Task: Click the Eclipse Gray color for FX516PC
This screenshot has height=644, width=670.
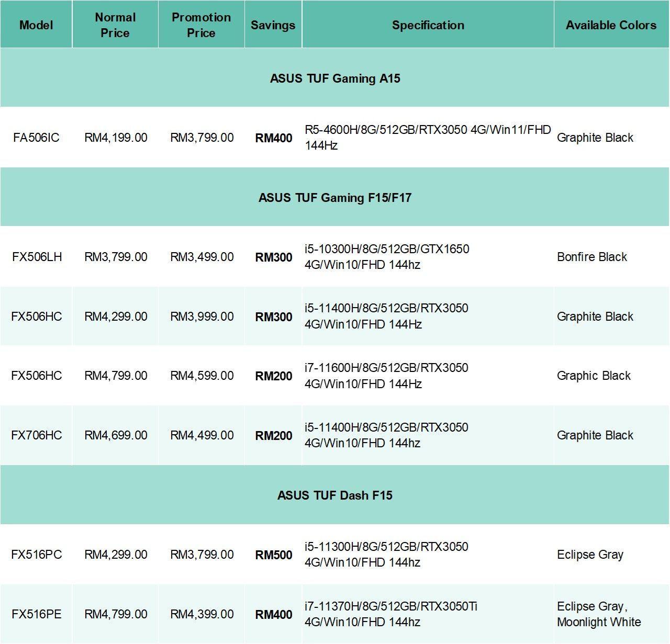Action: (590, 555)
